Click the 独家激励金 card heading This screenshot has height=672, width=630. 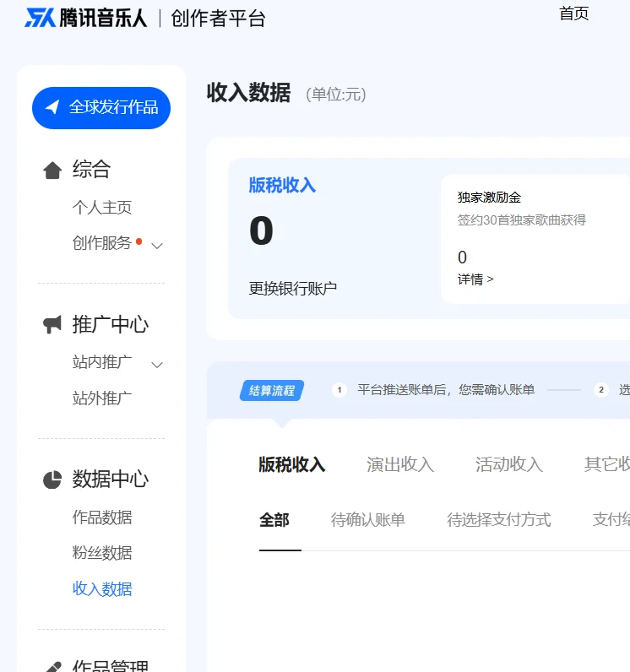489,198
